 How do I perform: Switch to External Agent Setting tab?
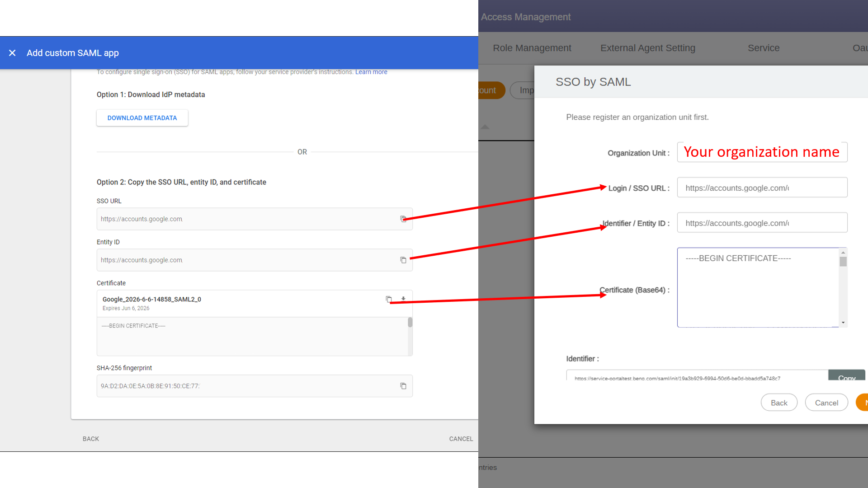[x=647, y=48]
